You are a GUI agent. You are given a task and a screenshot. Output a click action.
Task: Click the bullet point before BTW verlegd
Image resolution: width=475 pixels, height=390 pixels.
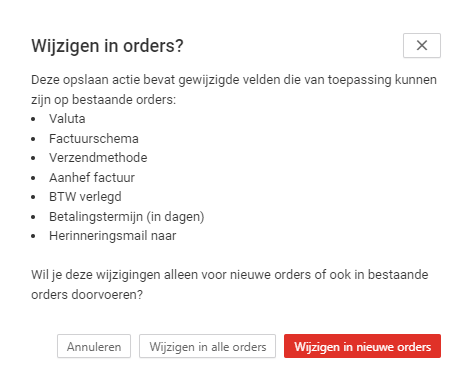pyautogui.click(x=33, y=197)
